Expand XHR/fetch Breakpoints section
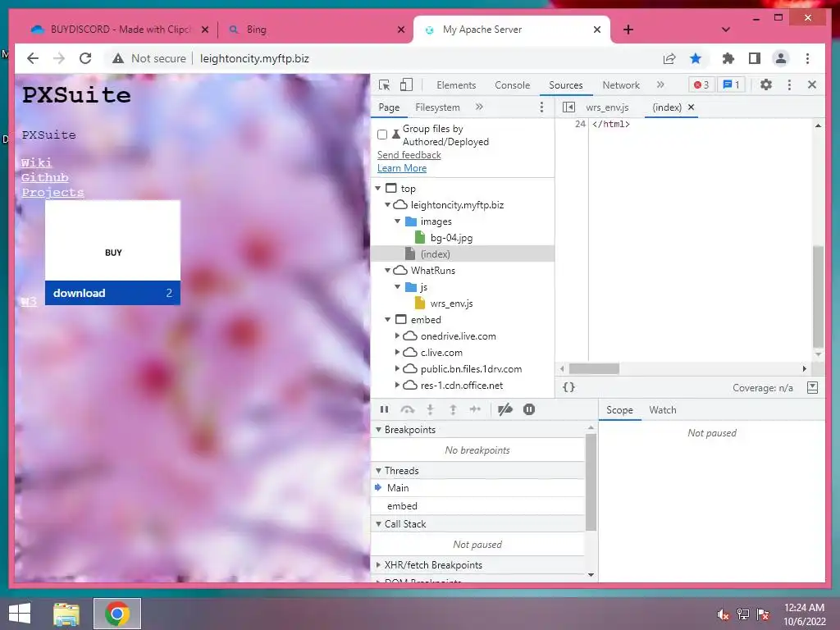This screenshot has width=840, height=630. [379, 565]
